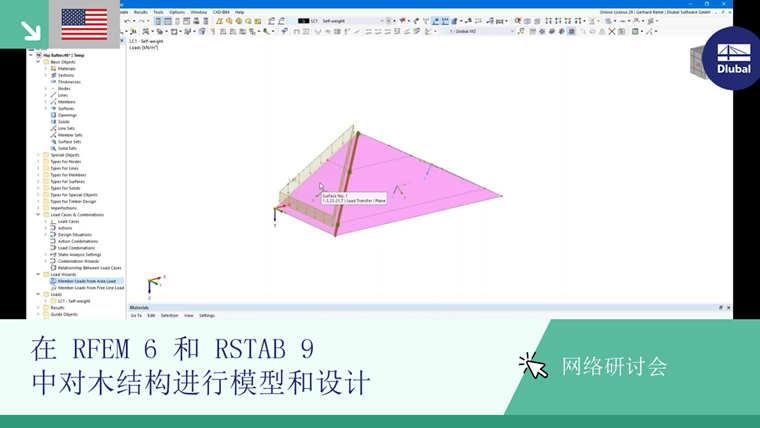This screenshot has width=760, height=428.
Task: Expand the Special Objects folder
Action: point(38,155)
